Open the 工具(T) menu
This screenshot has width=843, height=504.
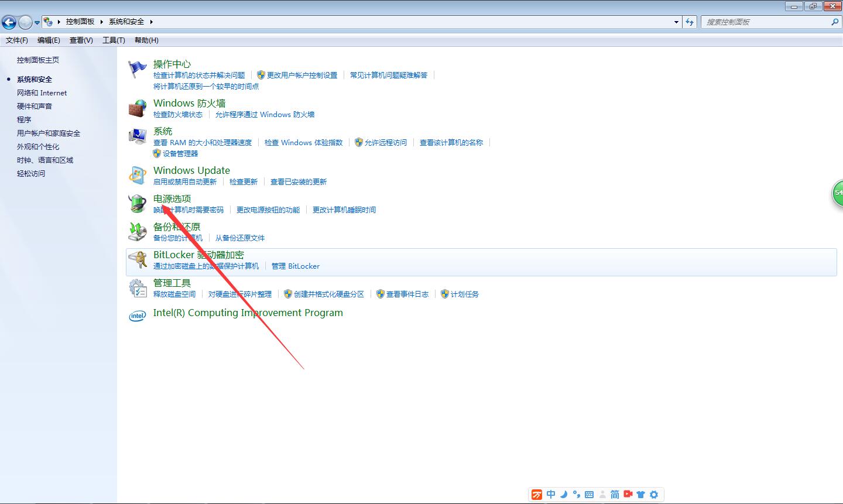[x=114, y=40]
